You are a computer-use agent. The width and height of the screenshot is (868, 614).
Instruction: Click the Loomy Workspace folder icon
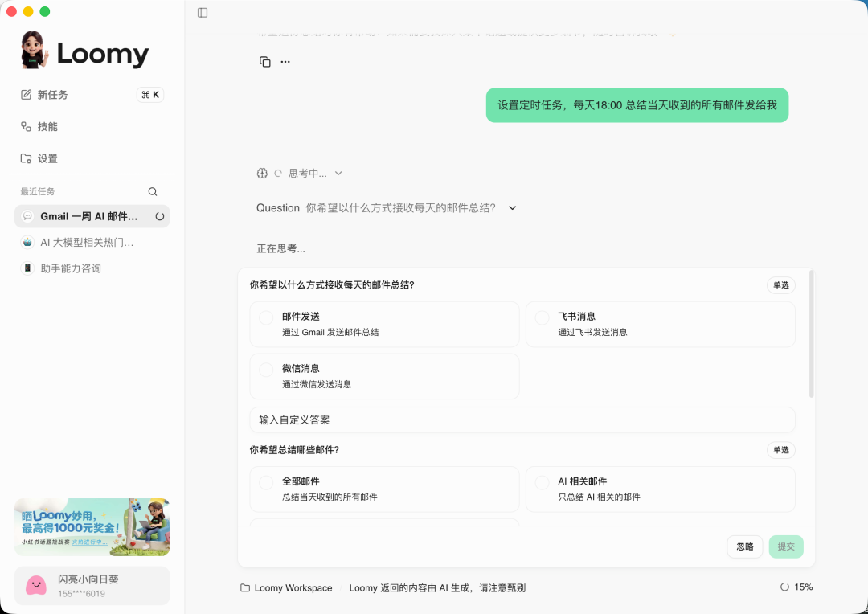point(245,588)
